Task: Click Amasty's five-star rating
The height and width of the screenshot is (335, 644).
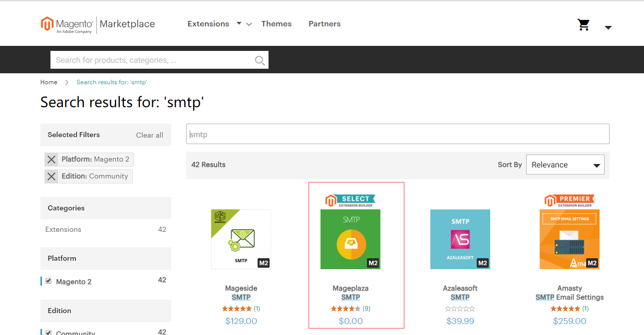Action: pyautogui.click(x=565, y=309)
